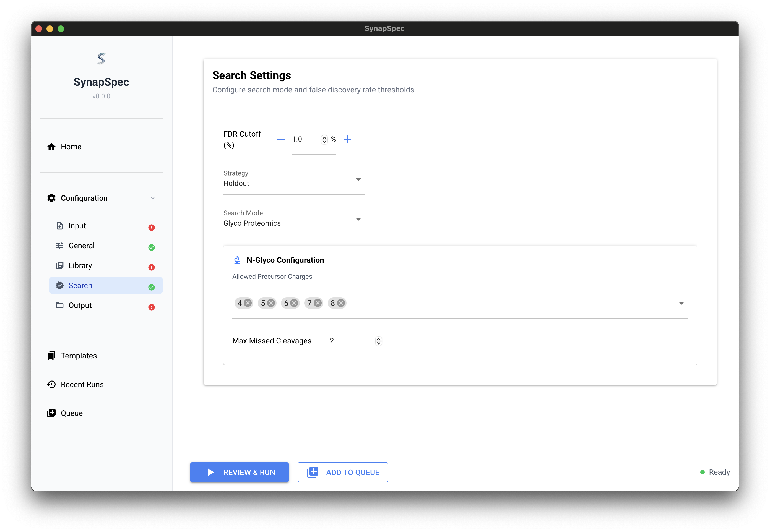Viewport: 770px width, 532px height.
Task: Click the Templates bookmark icon
Action: pos(51,356)
